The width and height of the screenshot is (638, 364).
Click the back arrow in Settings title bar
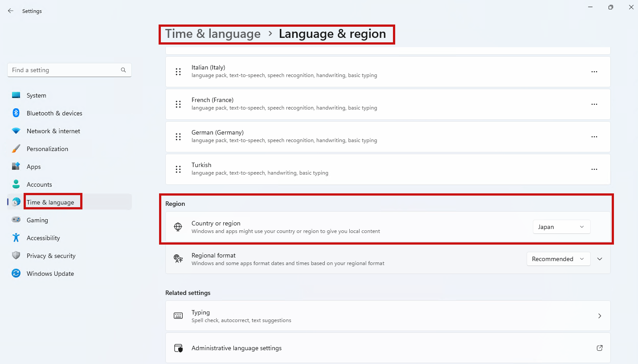11,11
